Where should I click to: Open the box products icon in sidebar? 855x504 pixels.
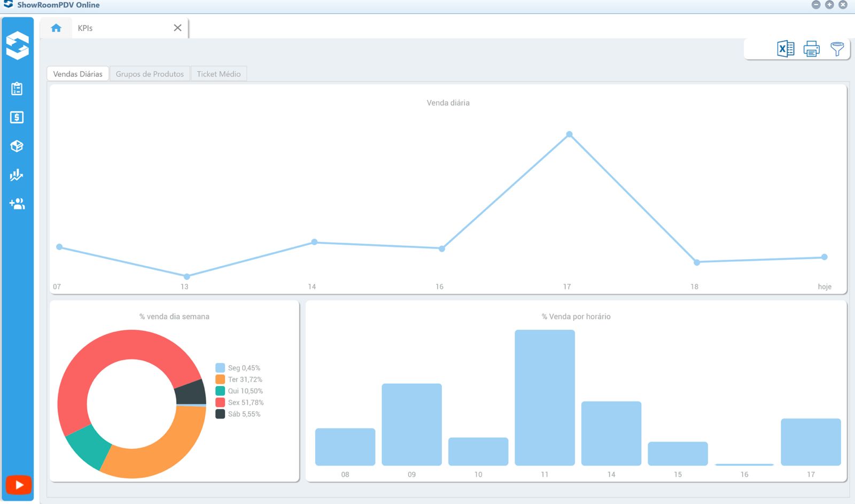pos(17,146)
